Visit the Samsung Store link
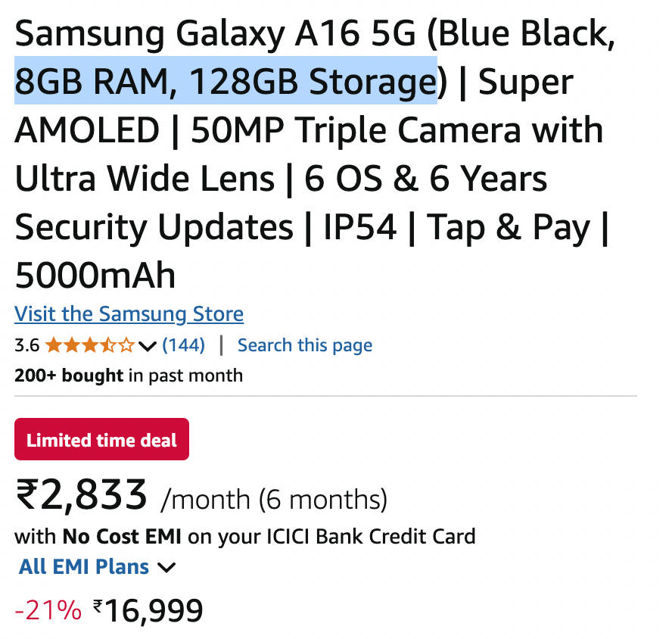This screenshot has width=672, height=639. point(129,313)
